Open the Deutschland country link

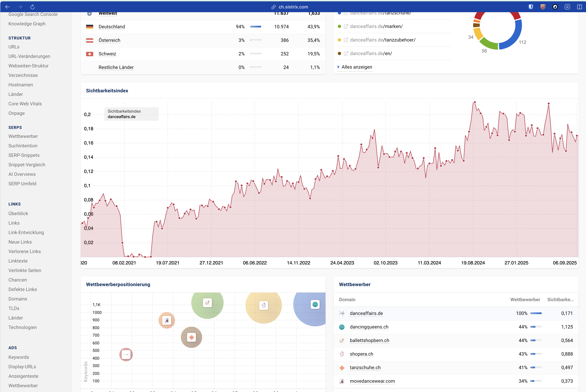click(x=112, y=27)
